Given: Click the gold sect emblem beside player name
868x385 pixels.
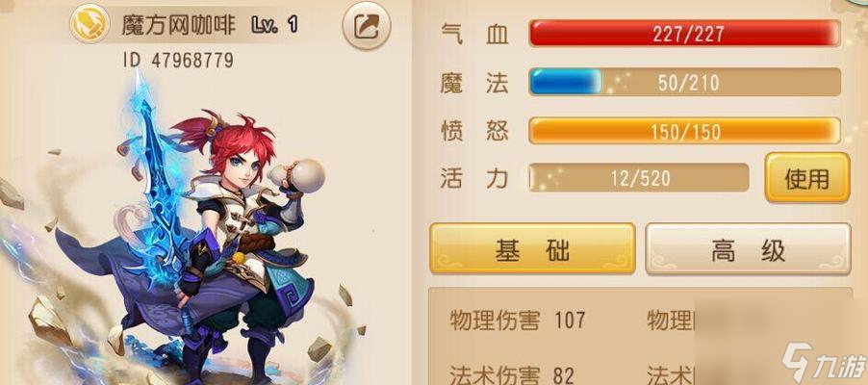Looking at the screenshot, I should pyautogui.click(x=89, y=25).
